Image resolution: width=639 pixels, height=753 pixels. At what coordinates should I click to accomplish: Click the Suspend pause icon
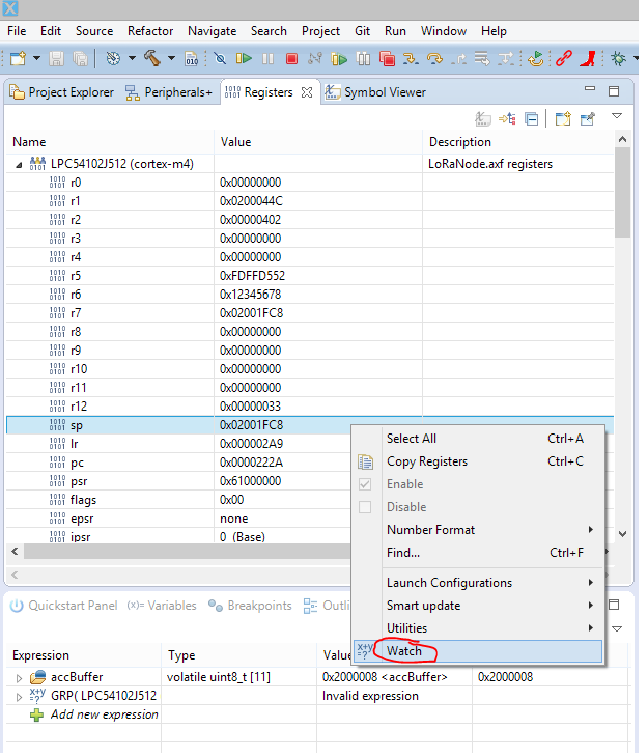click(x=268, y=59)
